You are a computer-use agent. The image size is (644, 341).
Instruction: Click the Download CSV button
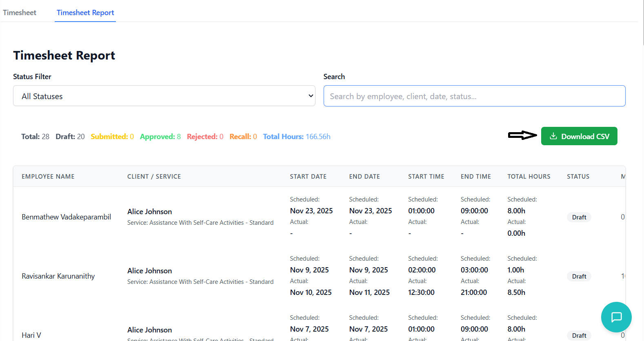coord(579,136)
